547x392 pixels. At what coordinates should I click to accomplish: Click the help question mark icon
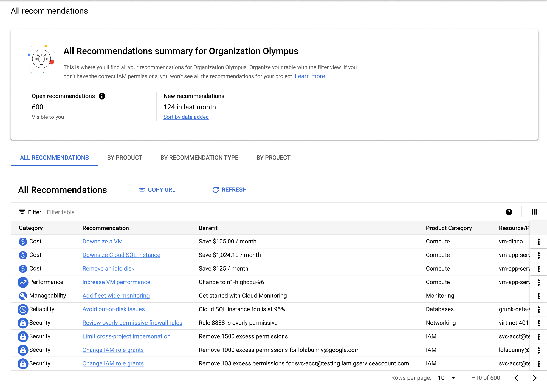tap(509, 212)
